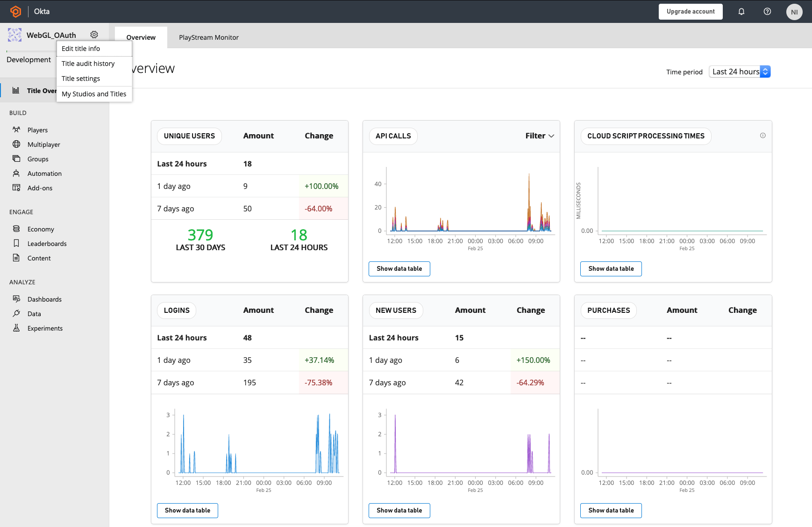Image resolution: width=812 pixels, height=527 pixels.
Task: Open the notifications bell icon
Action: click(x=741, y=12)
